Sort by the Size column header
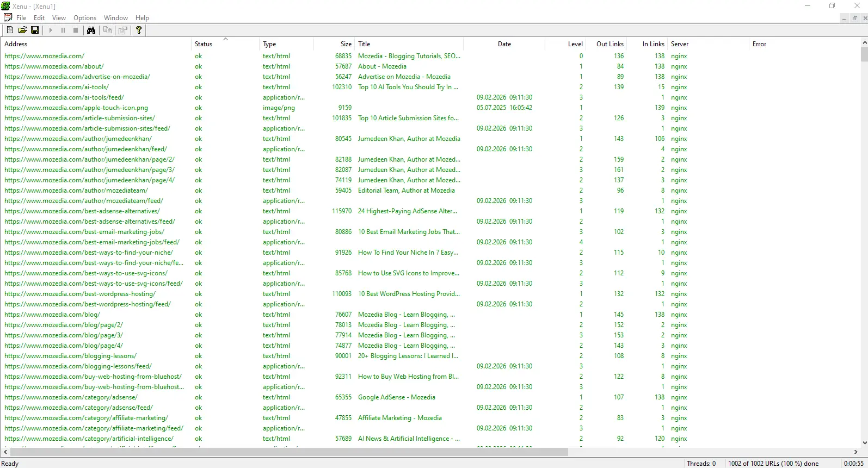868x468 pixels. (x=334, y=44)
